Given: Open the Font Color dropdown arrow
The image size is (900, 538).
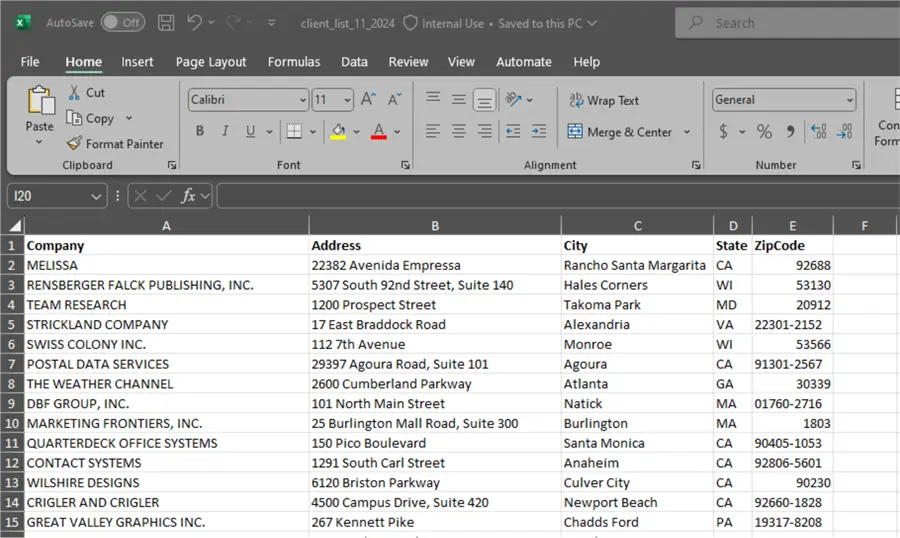Looking at the screenshot, I should [397, 131].
